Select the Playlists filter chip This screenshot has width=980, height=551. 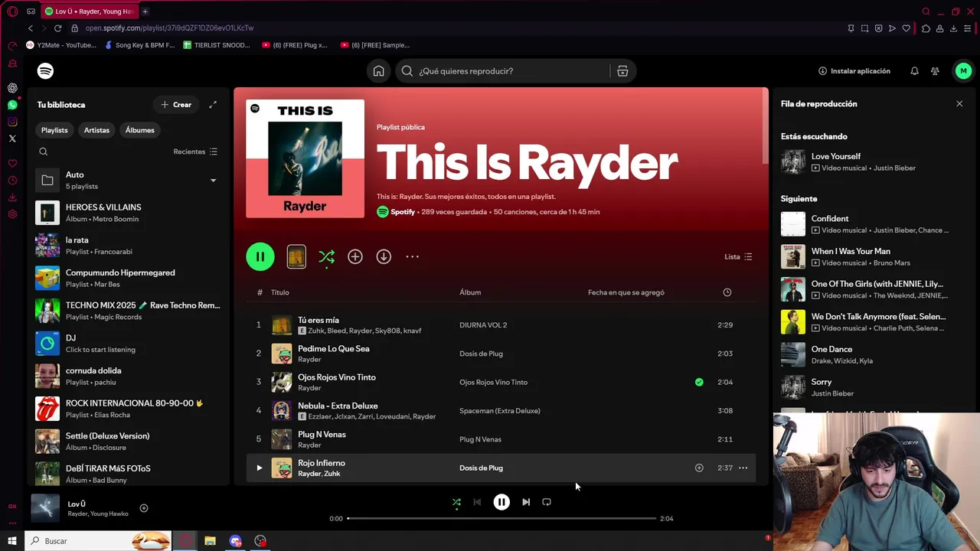[x=54, y=130]
